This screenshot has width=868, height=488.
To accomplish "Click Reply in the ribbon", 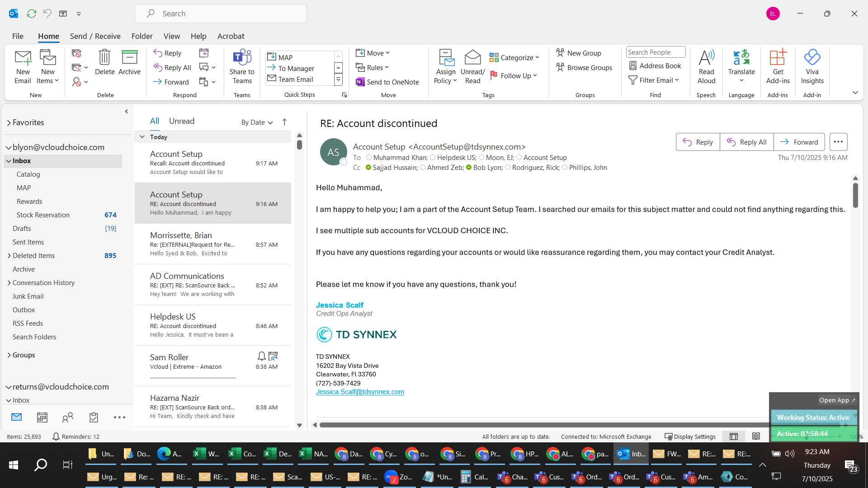I will tap(167, 53).
